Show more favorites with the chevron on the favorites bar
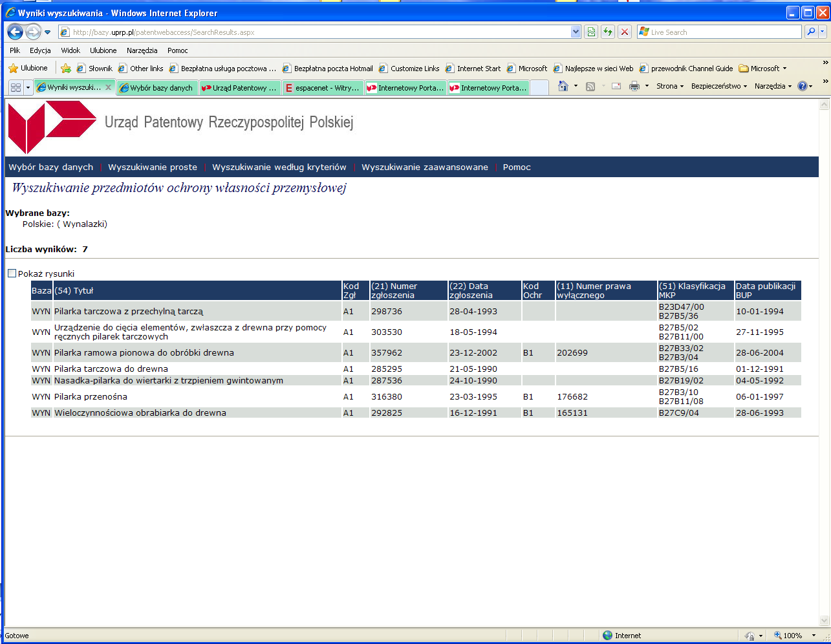831x644 pixels. [x=825, y=63]
